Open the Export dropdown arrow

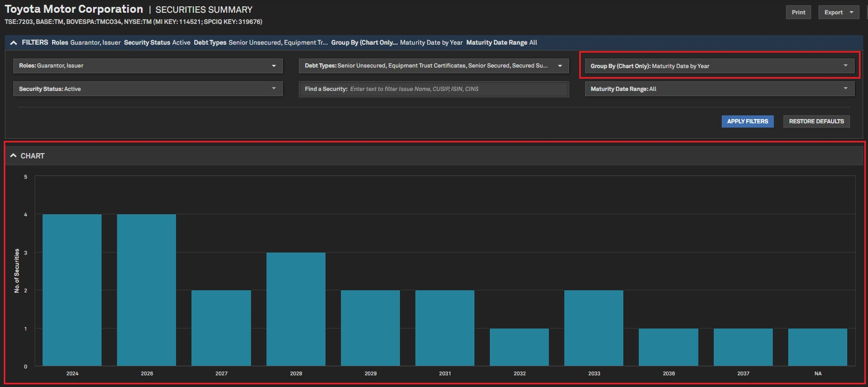click(851, 12)
